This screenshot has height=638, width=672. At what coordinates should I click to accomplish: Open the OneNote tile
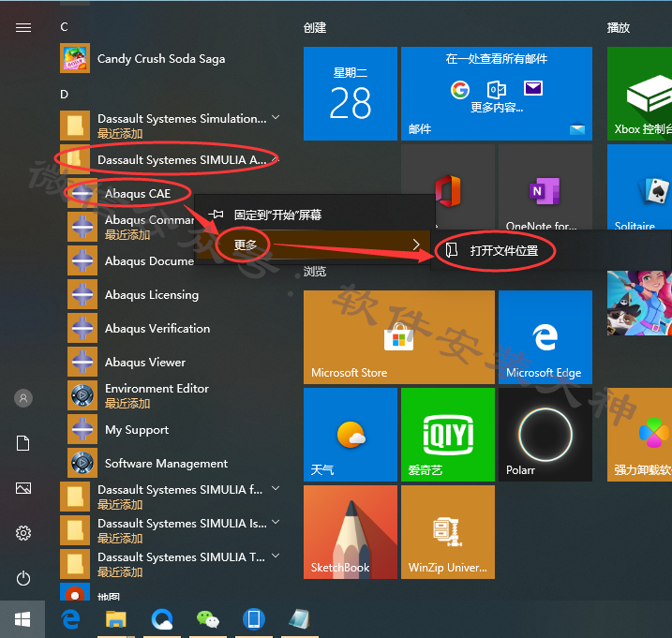click(x=545, y=186)
